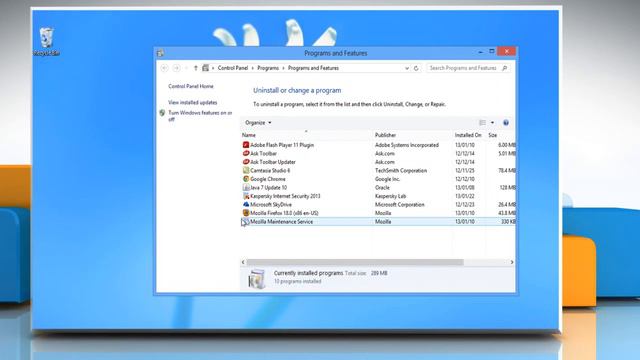
Task: Expand the address bar history dropdown
Action: (407, 68)
